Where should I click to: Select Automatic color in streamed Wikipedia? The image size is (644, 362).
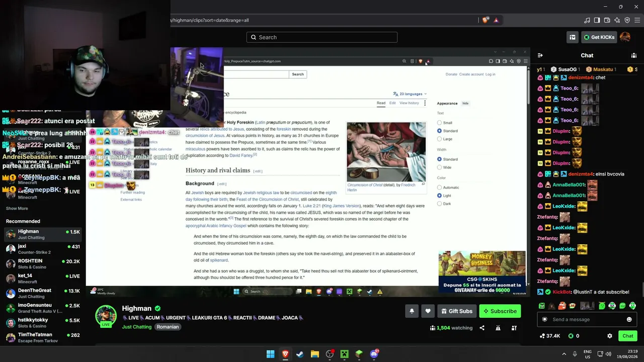coord(439,188)
